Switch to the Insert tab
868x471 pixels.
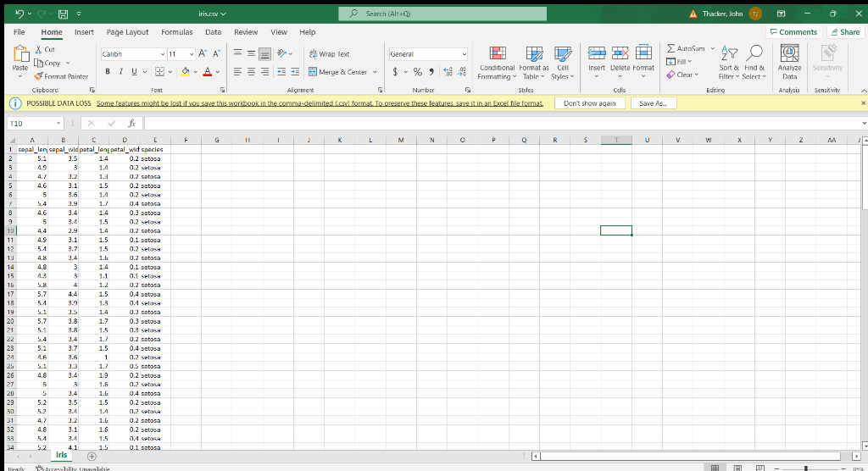pos(84,32)
